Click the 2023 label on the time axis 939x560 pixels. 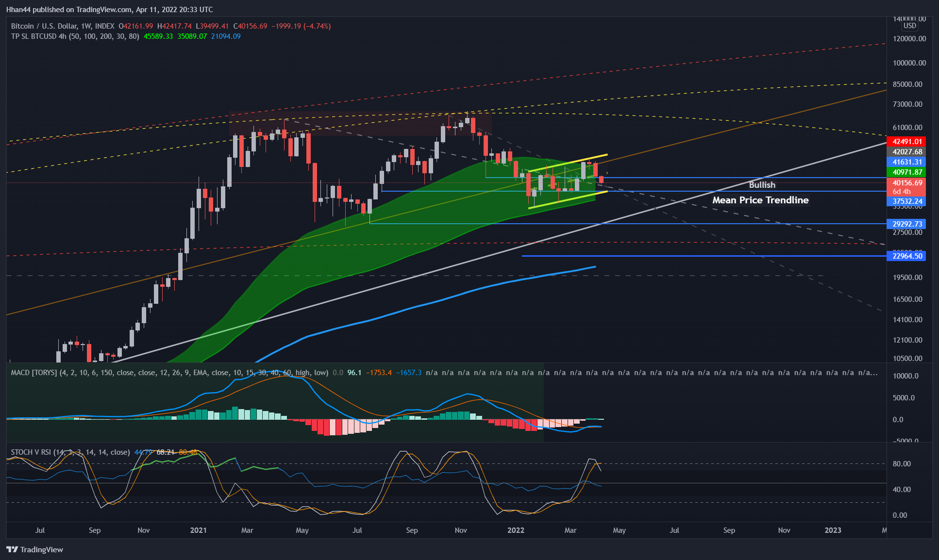tap(833, 530)
